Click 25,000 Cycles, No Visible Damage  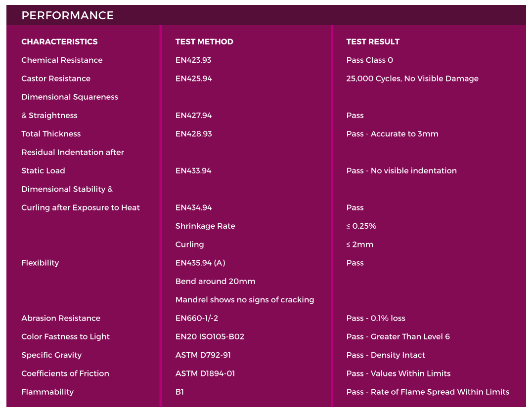412,79
